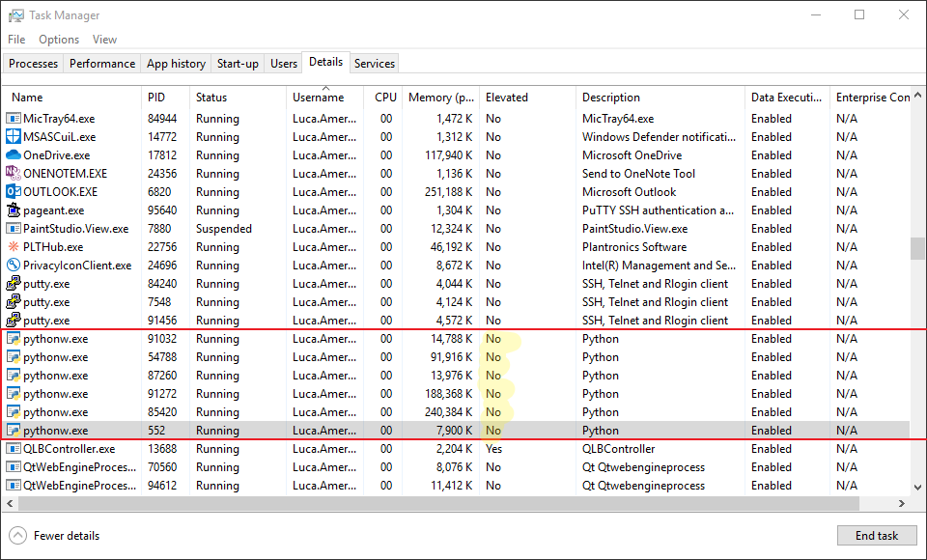Screen dimensions: 927x560
Task: Open the File menu
Action: 16,40
